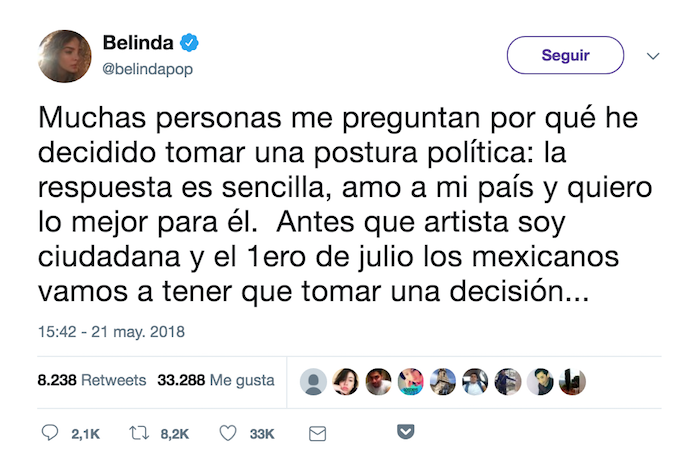Retweet using the retweet arrows icon
Image resolution: width=700 pixels, height=476 pixels.
pos(140,433)
